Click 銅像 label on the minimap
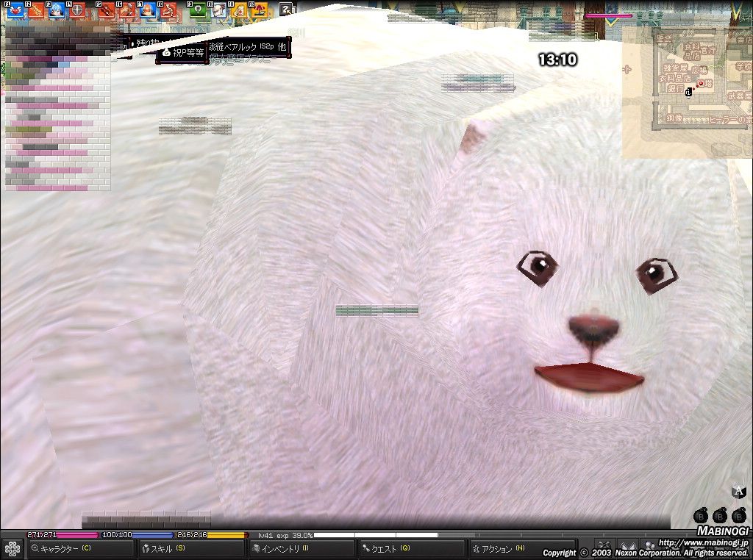 [x=674, y=118]
